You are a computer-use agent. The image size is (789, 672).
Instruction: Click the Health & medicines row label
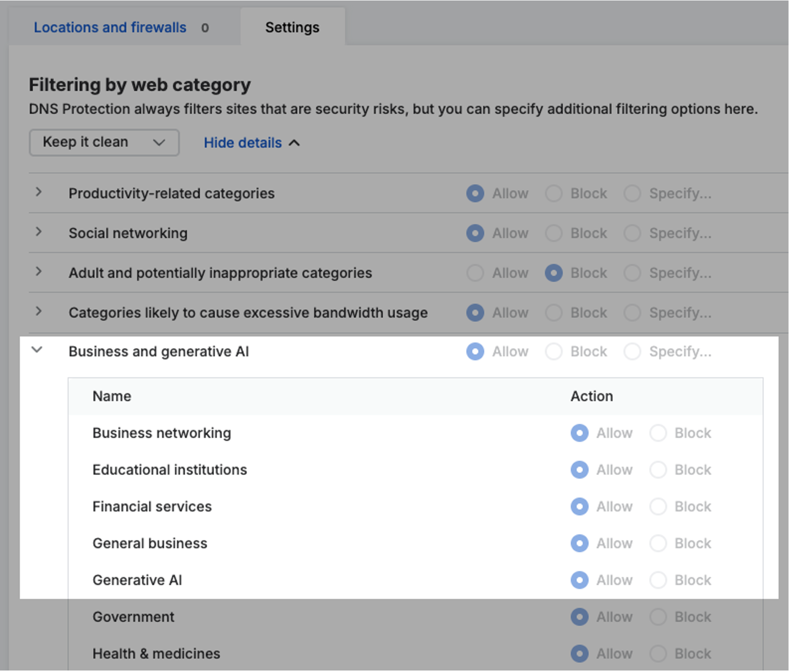click(156, 654)
